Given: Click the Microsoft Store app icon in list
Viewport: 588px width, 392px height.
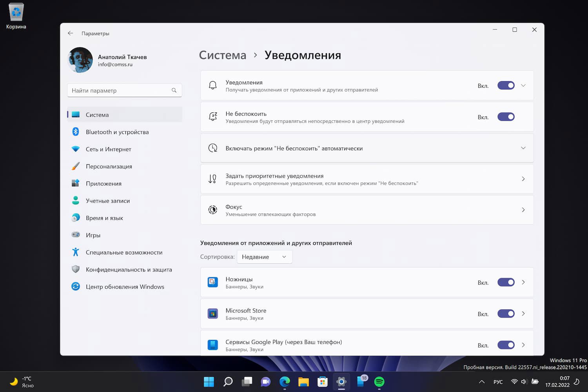Looking at the screenshot, I should (213, 314).
